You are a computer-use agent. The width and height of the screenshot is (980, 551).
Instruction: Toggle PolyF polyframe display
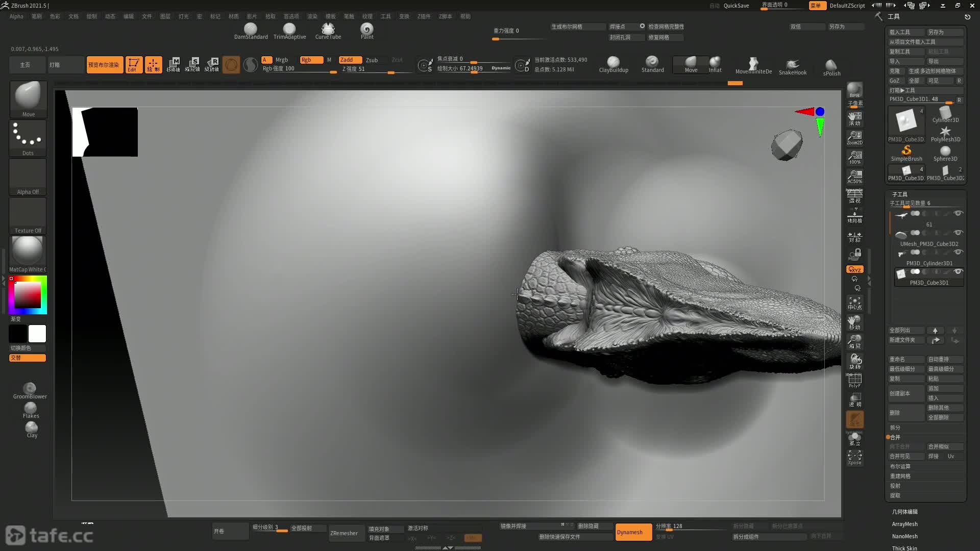click(854, 380)
